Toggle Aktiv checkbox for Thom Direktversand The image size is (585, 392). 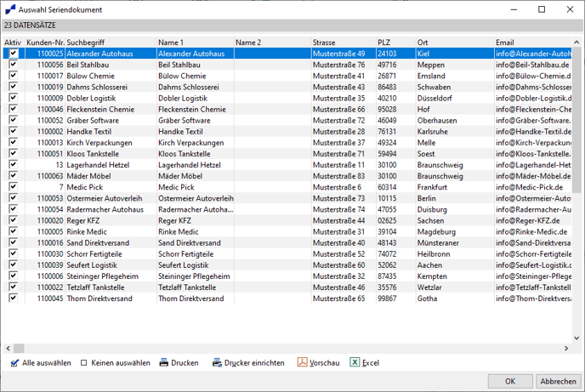click(x=13, y=298)
